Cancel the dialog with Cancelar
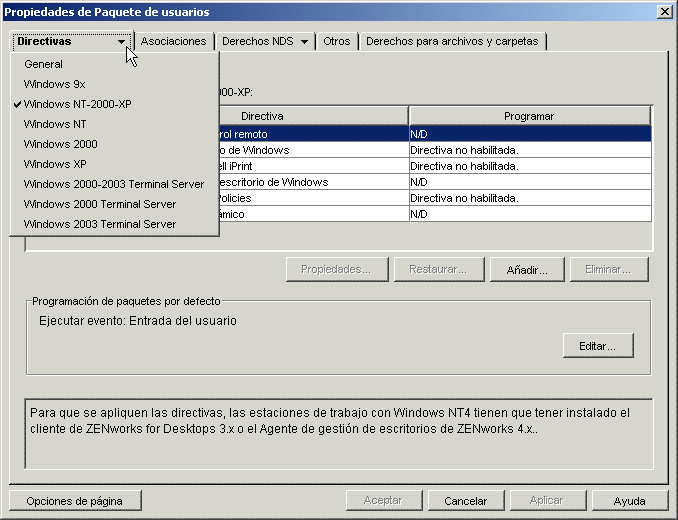The width and height of the screenshot is (678, 520). point(466,501)
